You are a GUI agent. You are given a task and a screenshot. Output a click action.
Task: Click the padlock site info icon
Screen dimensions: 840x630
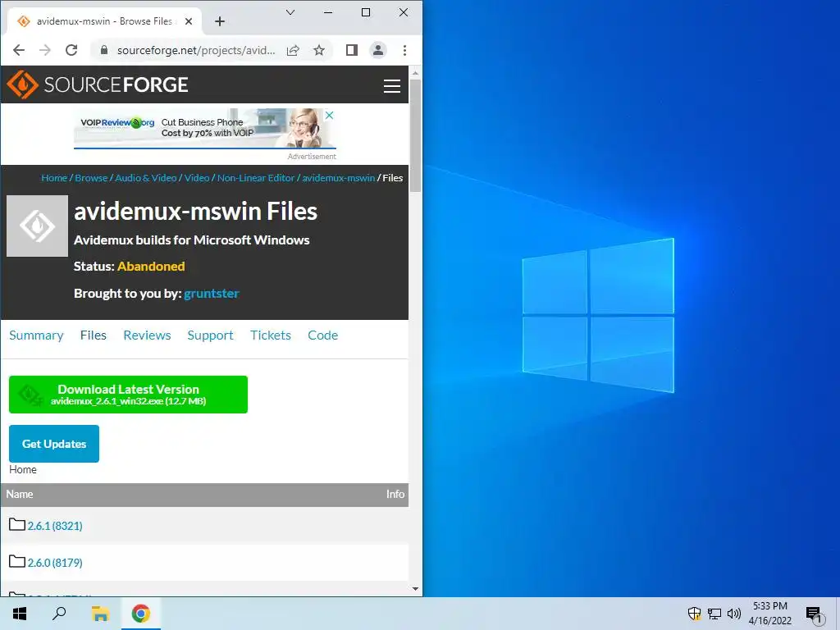pos(104,50)
